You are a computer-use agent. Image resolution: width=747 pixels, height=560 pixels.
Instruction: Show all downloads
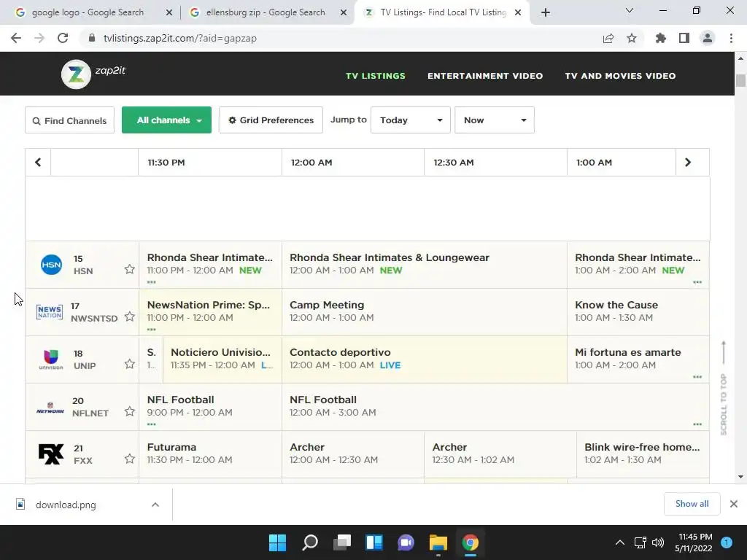(692, 504)
